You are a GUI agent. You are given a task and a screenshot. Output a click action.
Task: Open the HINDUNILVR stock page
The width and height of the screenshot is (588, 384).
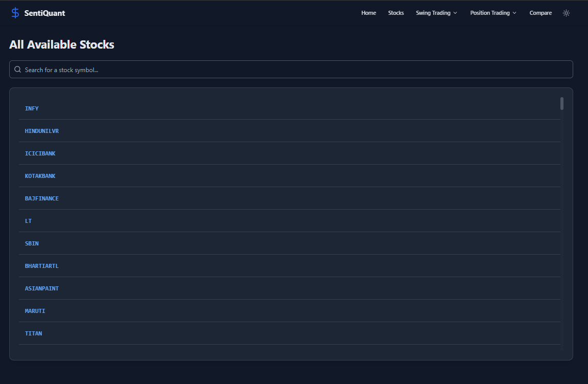[41, 130]
